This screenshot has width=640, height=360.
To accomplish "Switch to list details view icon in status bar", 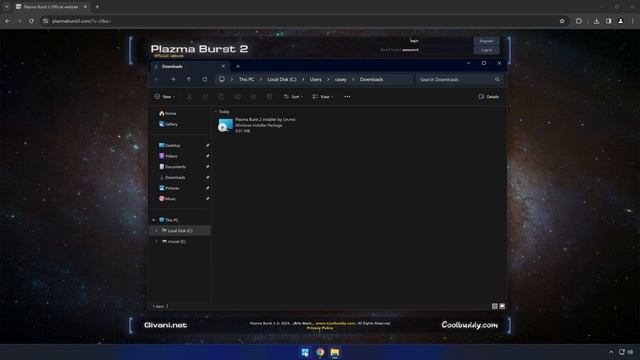I will pyautogui.click(x=494, y=306).
